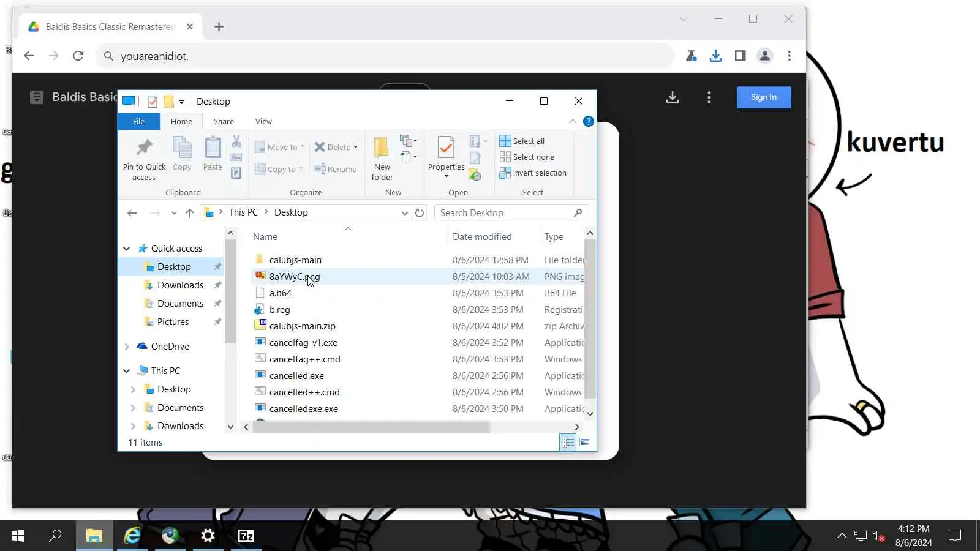Click the Cut scissors icon
The height and width of the screenshot is (551, 980).
(x=236, y=142)
